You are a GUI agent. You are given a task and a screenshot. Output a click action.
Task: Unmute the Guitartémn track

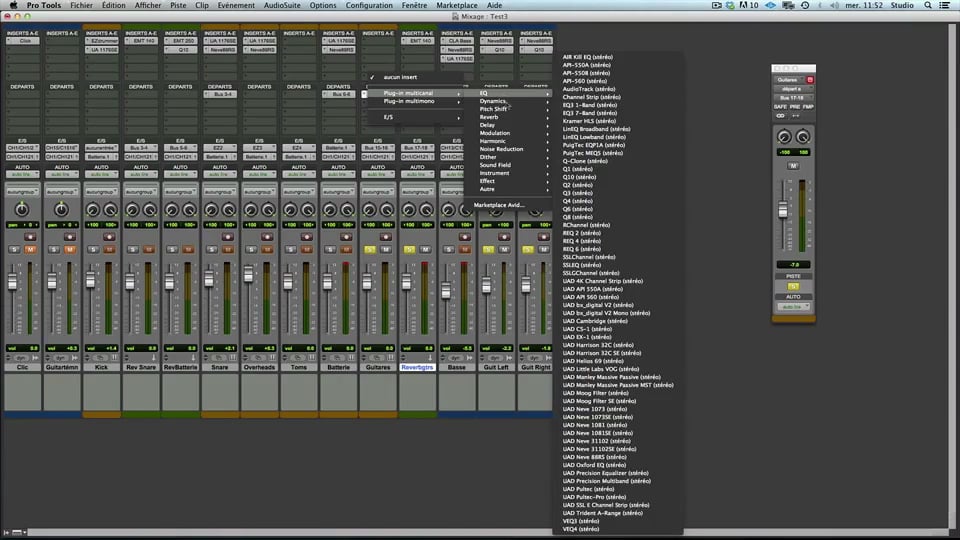click(70, 250)
